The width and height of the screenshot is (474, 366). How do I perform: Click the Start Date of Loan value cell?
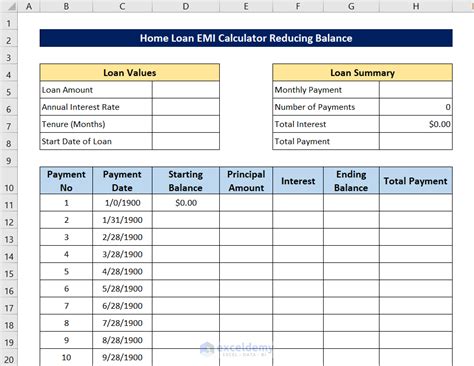coord(186,141)
